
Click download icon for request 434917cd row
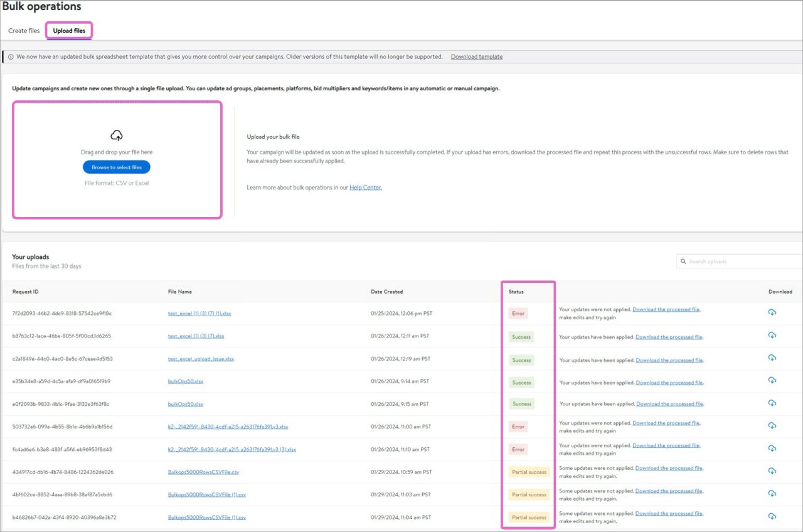772,471
